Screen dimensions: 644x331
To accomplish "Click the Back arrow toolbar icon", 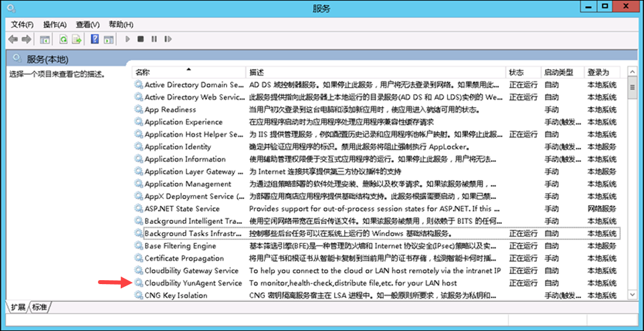I will [12, 40].
